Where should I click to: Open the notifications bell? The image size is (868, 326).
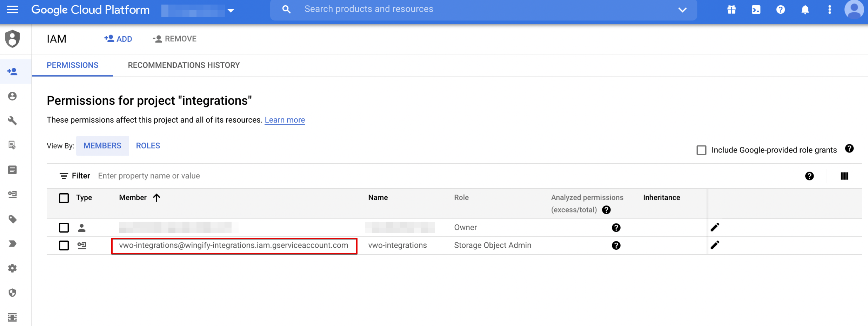[x=805, y=9]
